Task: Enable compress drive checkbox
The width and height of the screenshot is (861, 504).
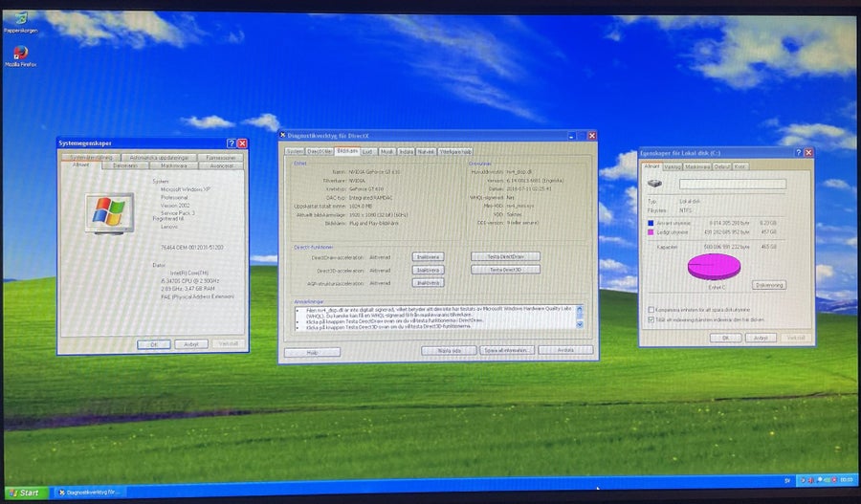Action: pos(651,310)
